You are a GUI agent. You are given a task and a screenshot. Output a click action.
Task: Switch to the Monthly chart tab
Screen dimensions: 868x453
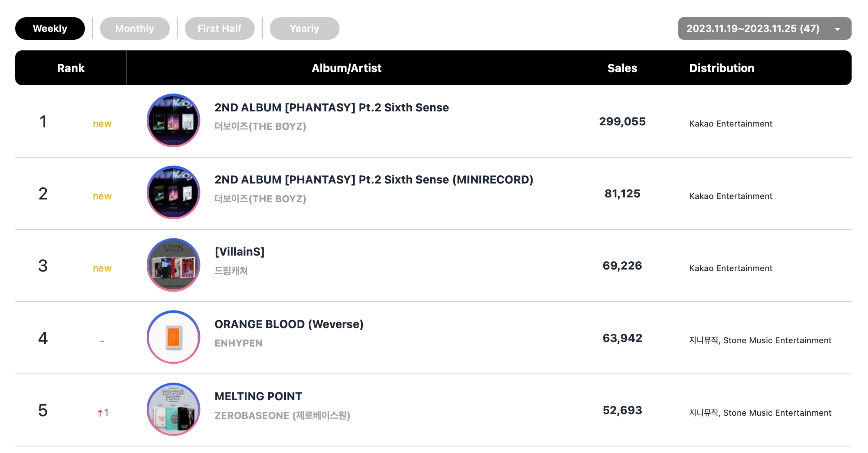(x=134, y=29)
